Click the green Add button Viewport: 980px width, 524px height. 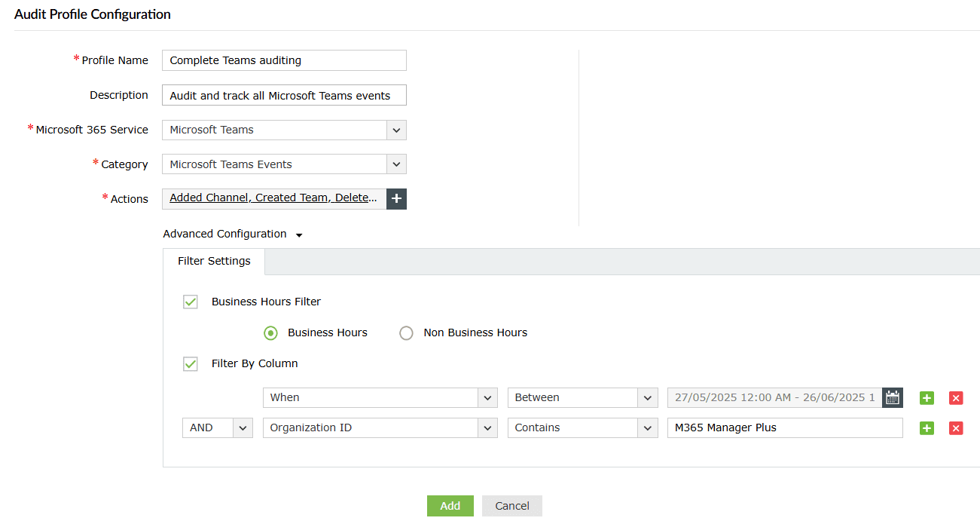(x=450, y=506)
